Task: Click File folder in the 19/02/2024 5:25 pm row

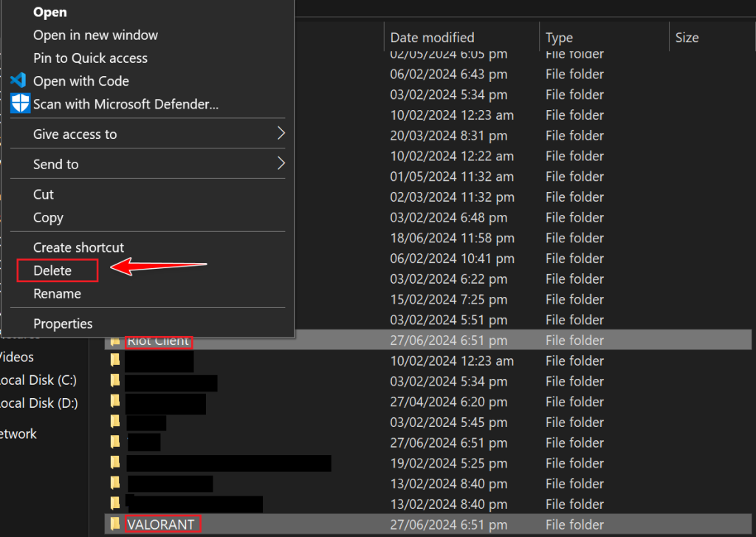Action: (x=574, y=463)
